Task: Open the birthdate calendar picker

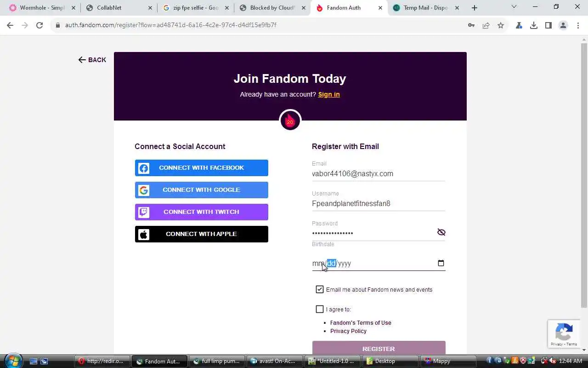Action: pos(441,263)
